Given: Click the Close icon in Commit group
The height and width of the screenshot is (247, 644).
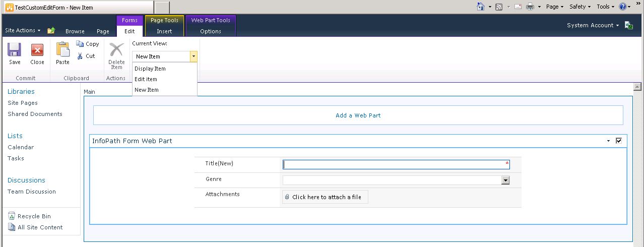Looking at the screenshot, I should (37, 50).
